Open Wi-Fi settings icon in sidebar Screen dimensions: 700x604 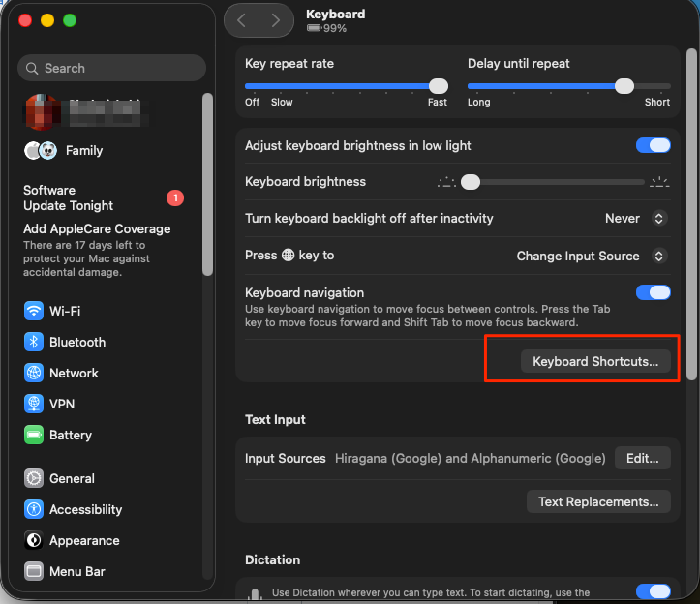tap(34, 311)
